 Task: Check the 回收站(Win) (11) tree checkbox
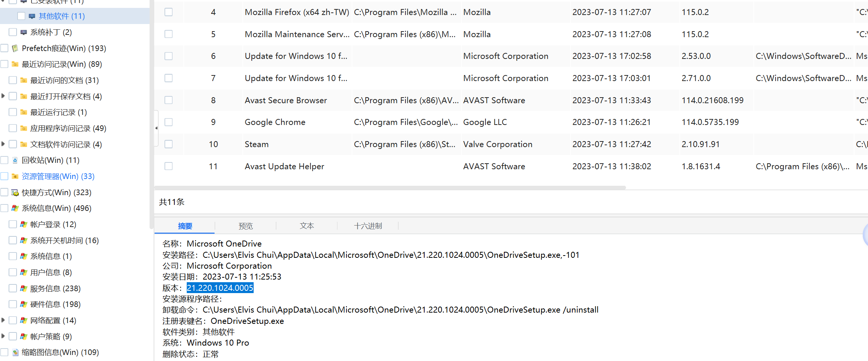[x=5, y=160]
